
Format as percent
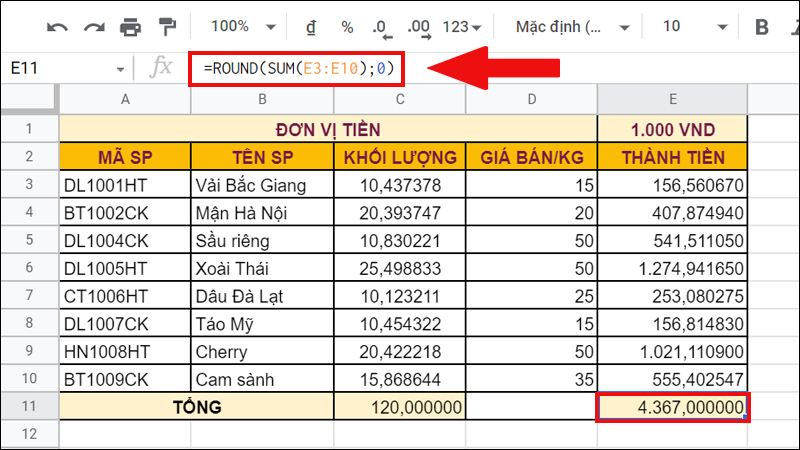(347, 26)
